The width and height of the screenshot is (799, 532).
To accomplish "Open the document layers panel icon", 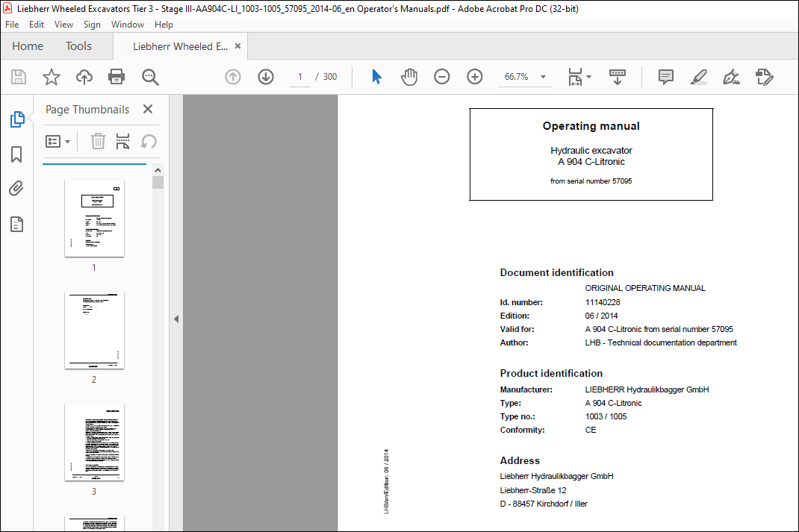I will pos(17,224).
